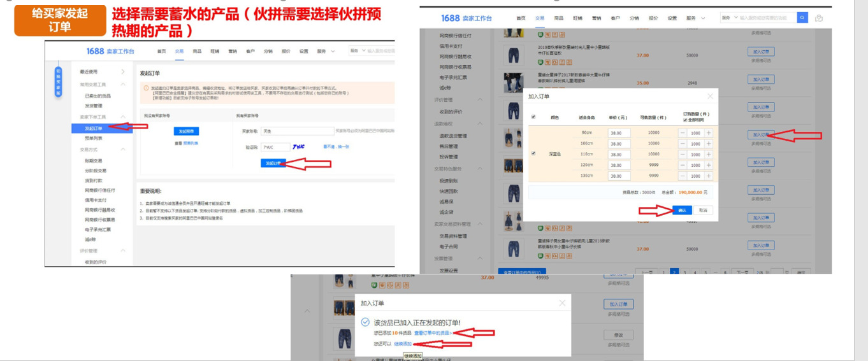Decrease order quantity for 100cm row
Screen dimensions: 868x361
pyautogui.click(x=683, y=144)
